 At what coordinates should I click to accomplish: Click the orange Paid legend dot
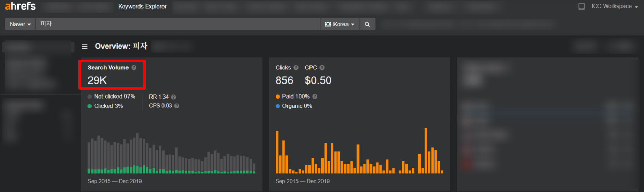(278, 97)
